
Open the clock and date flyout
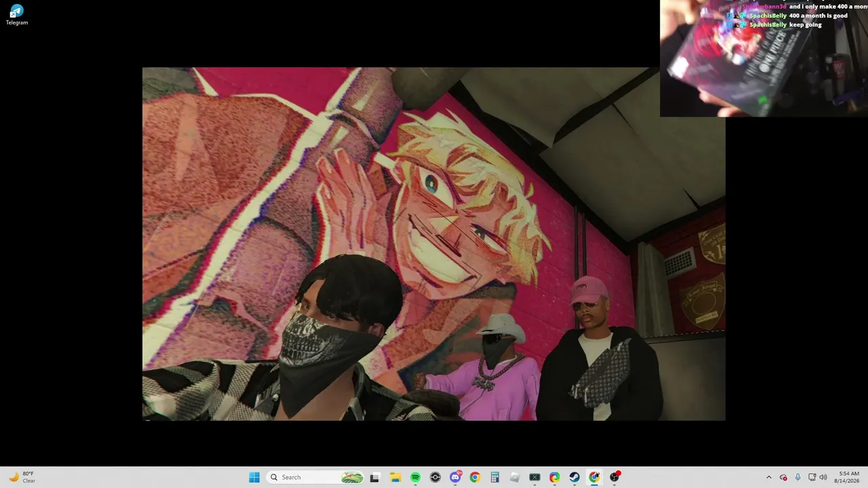tap(848, 477)
